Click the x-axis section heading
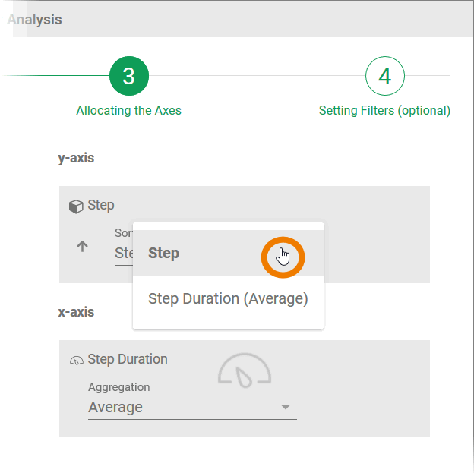This screenshot has height=476, width=474. pos(76,312)
